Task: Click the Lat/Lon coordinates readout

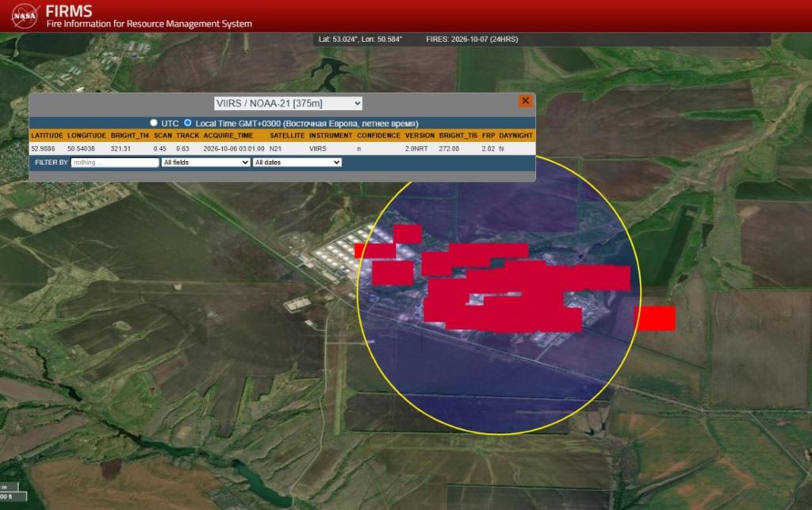Action: click(x=361, y=40)
